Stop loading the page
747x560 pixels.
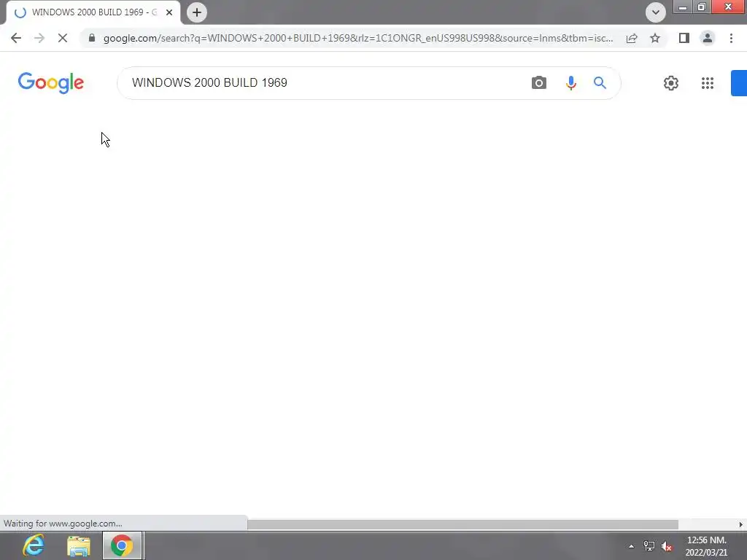coord(63,38)
